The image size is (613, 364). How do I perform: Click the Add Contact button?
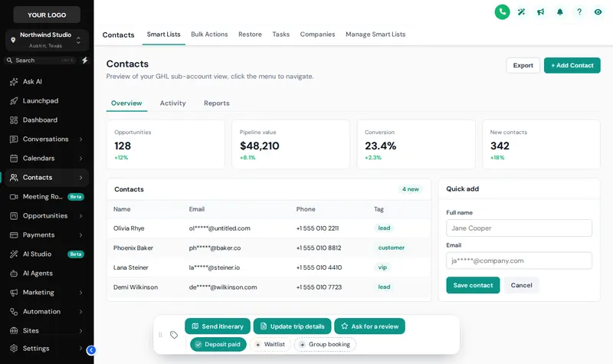[x=572, y=65]
